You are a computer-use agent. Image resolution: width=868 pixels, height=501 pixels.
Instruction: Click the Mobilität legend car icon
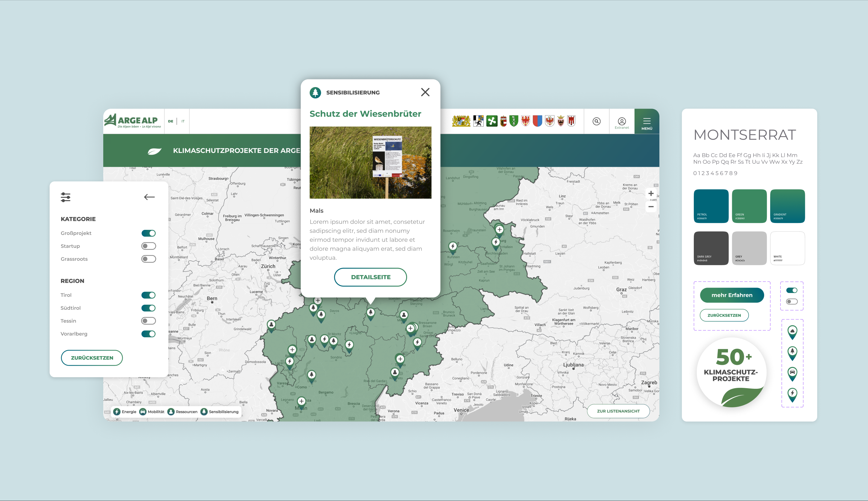tap(143, 412)
